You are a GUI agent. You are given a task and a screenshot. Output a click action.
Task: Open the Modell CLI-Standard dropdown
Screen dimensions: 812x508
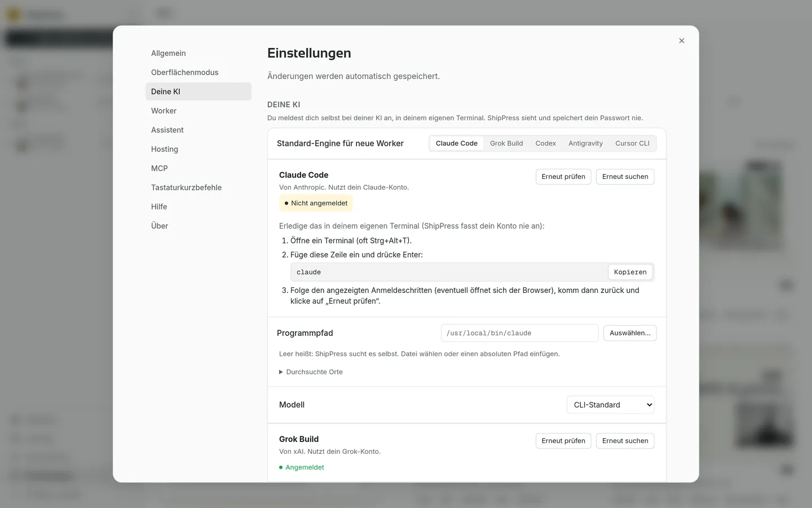(x=611, y=405)
